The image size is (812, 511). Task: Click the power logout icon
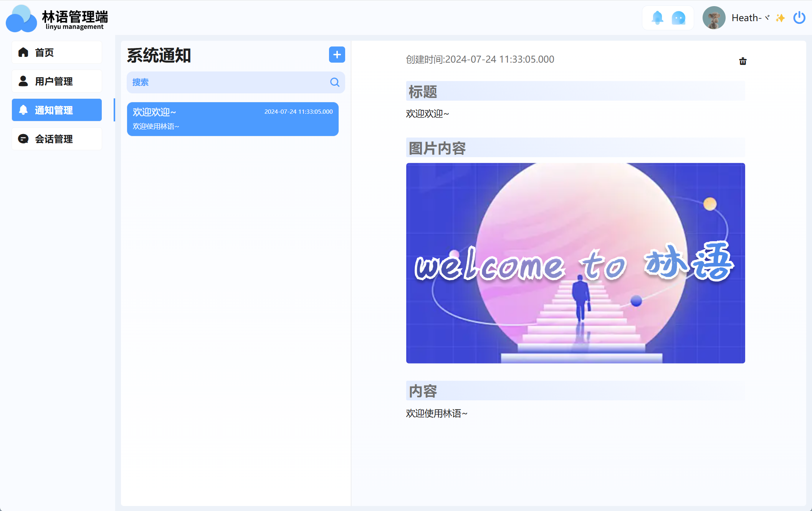[x=799, y=18]
